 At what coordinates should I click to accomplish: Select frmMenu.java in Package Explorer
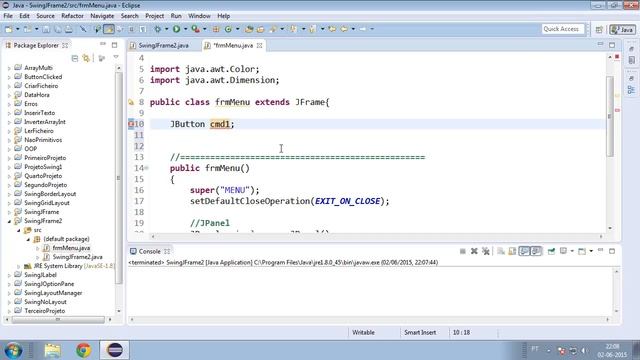71,248
